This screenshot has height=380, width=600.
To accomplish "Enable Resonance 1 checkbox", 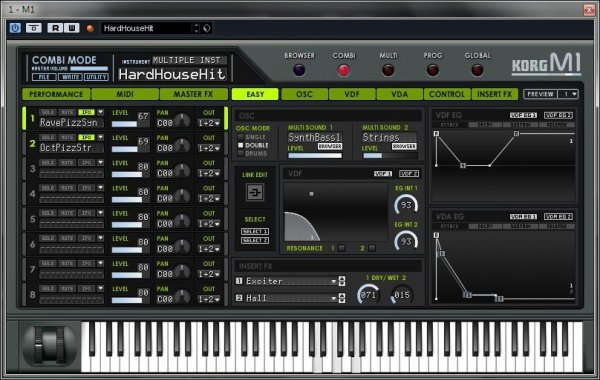I will [342, 248].
